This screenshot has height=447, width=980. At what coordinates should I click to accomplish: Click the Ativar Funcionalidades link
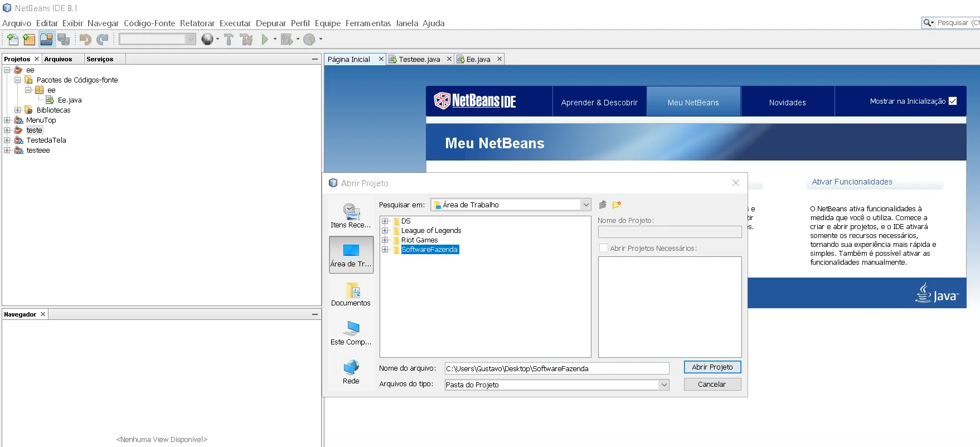tap(852, 182)
